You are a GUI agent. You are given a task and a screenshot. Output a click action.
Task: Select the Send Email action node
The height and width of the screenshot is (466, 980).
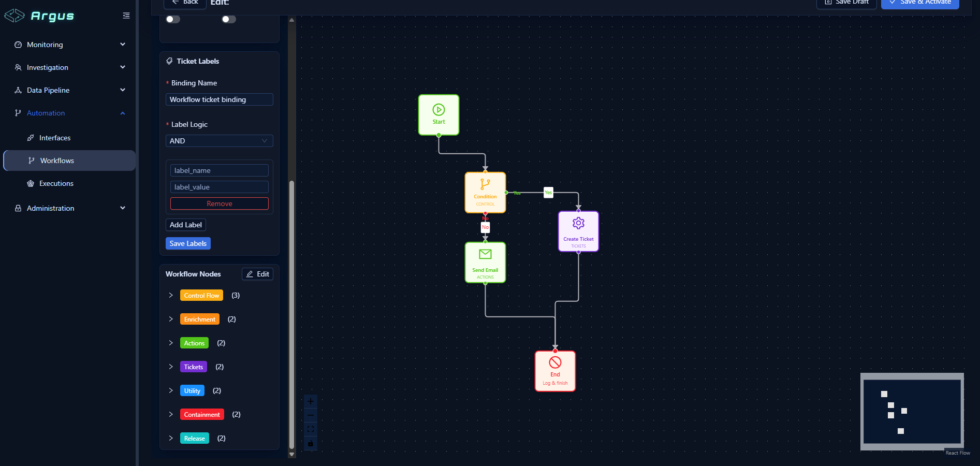(485, 263)
